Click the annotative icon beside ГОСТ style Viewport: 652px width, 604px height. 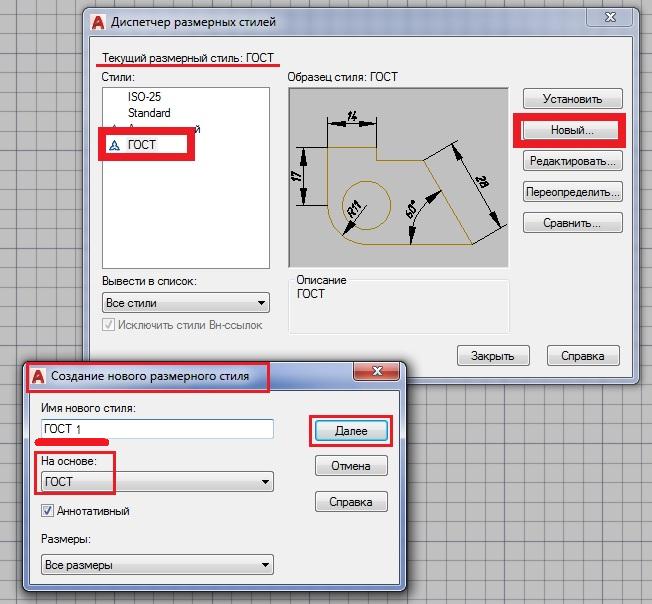pos(113,145)
